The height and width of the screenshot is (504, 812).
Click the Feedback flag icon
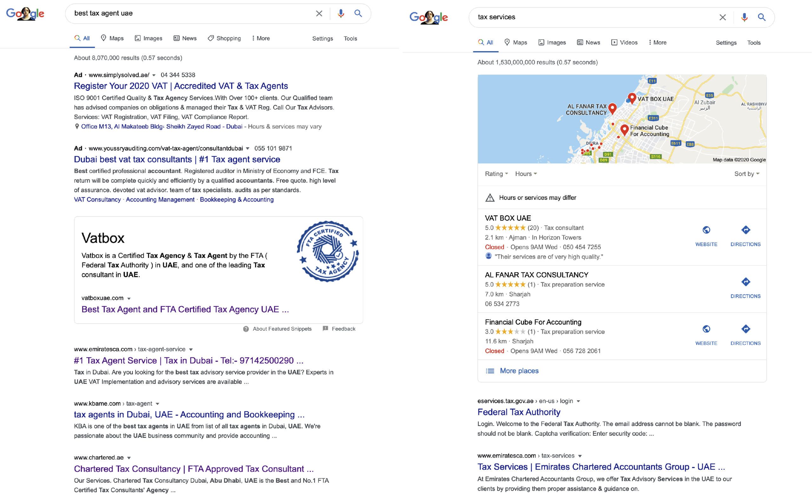point(325,329)
